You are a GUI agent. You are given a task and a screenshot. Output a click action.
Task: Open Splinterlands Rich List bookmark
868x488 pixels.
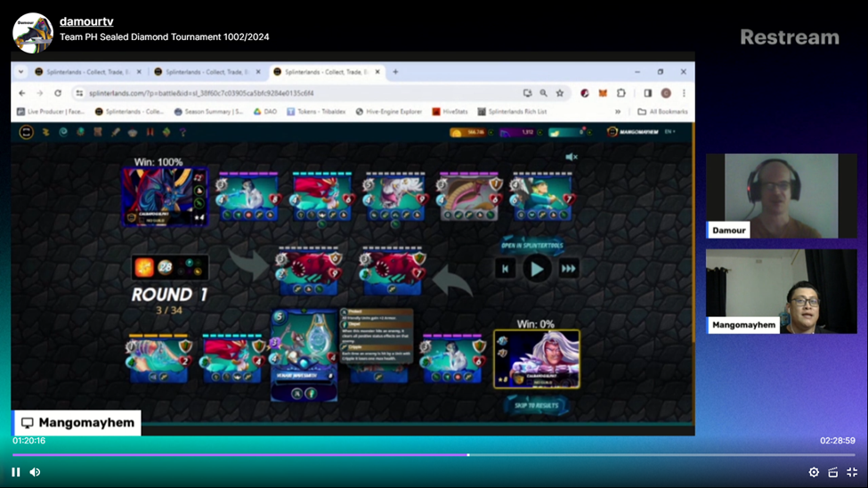point(512,111)
